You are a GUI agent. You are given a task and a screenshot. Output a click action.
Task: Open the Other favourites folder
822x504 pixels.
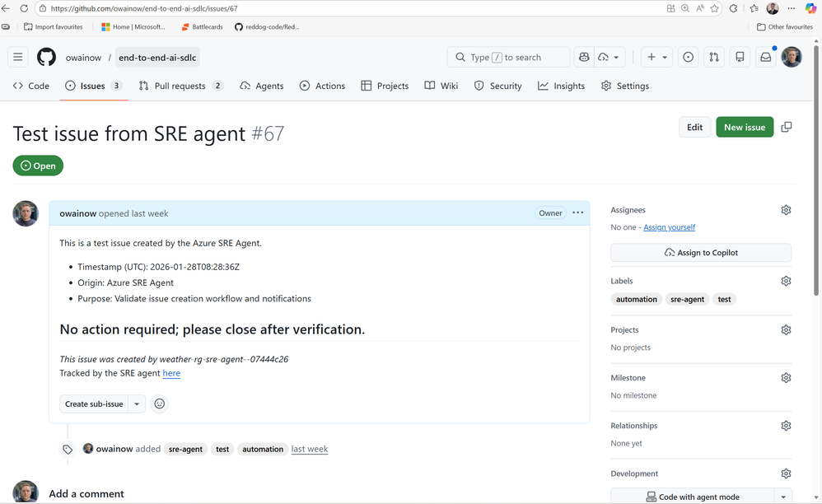(784, 26)
